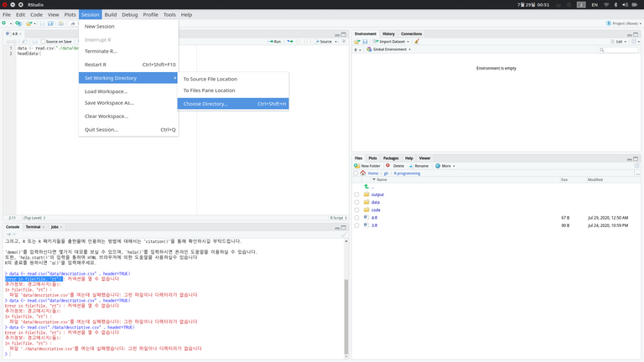Click the Open File folder icon
This screenshot has width=644, height=362.
tap(29, 23)
